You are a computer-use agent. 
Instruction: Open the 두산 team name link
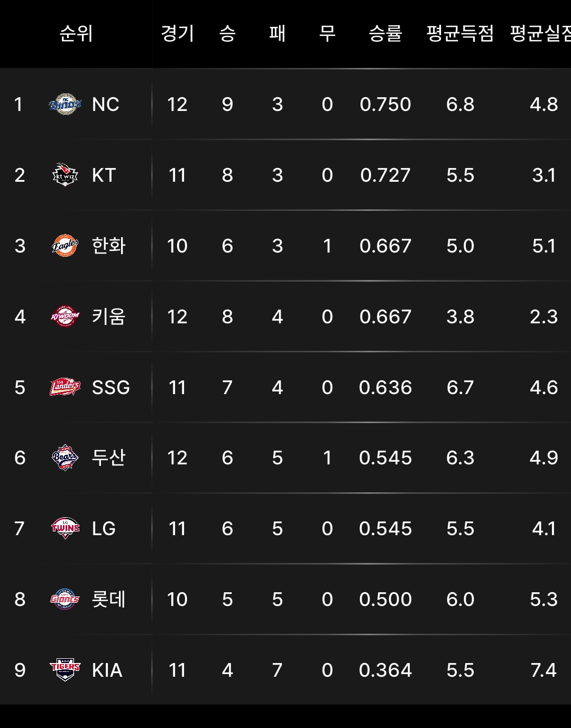pos(108,458)
